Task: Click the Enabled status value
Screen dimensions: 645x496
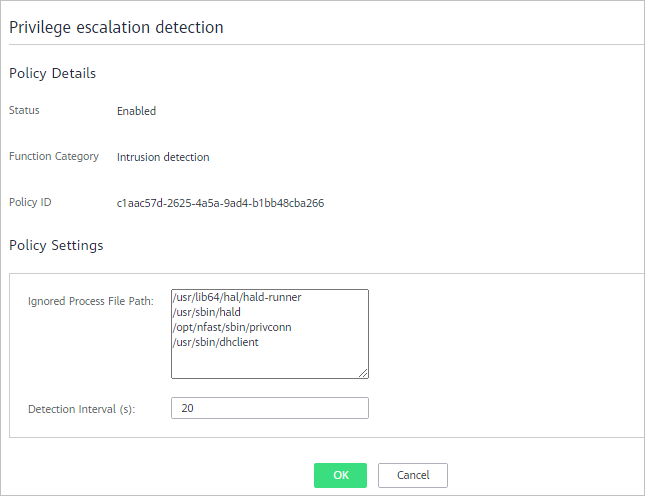Action: point(137,111)
